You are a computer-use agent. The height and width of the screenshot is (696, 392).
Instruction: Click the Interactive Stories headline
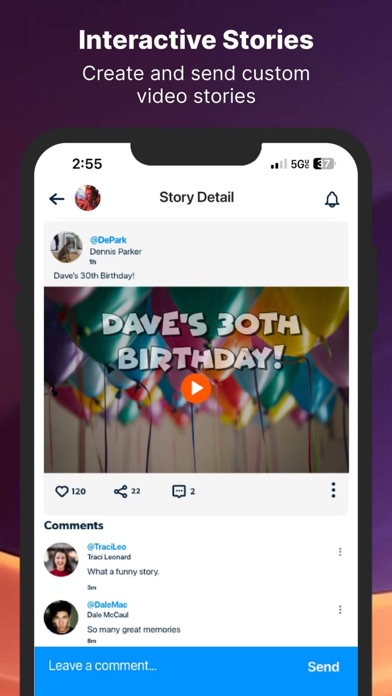[196, 40]
